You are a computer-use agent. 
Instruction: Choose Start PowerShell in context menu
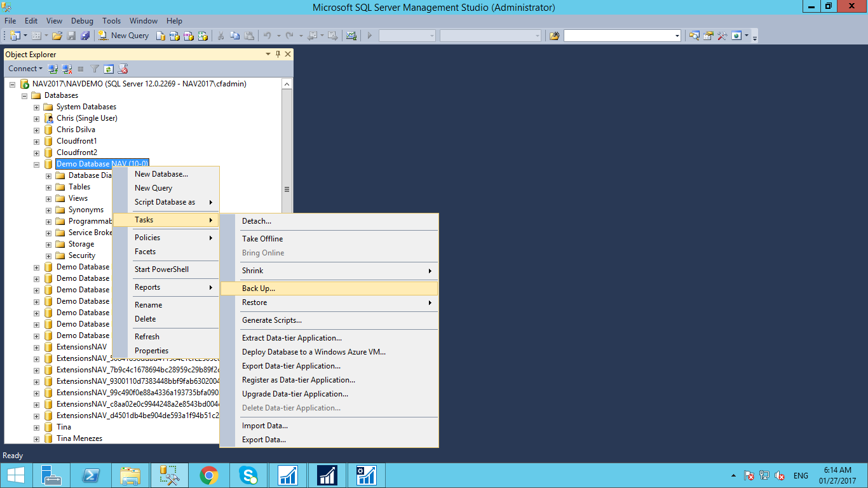tap(166, 269)
